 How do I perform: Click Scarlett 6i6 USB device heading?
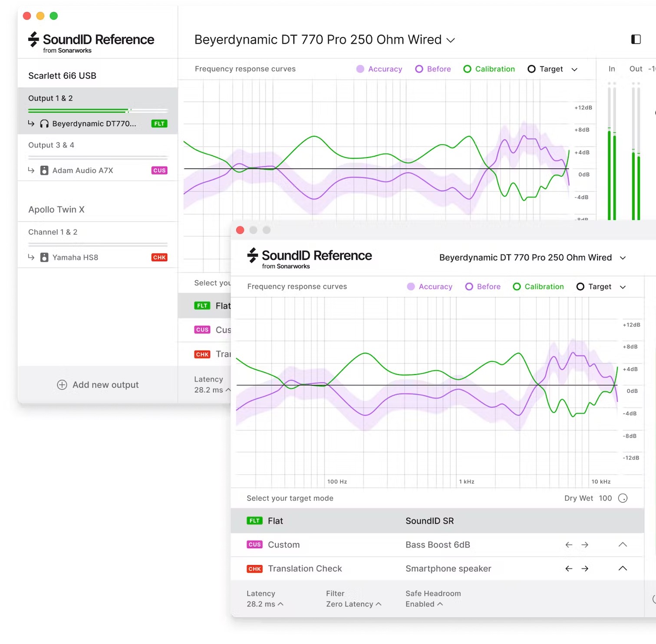click(x=62, y=76)
